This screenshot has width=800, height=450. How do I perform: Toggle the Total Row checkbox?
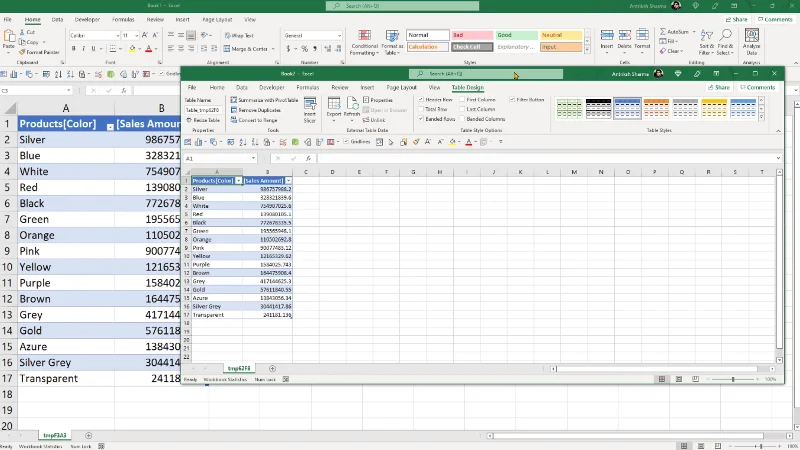coord(421,109)
